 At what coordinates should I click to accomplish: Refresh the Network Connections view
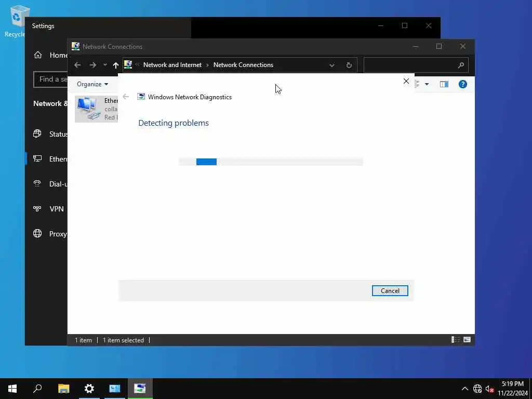pyautogui.click(x=349, y=65)
